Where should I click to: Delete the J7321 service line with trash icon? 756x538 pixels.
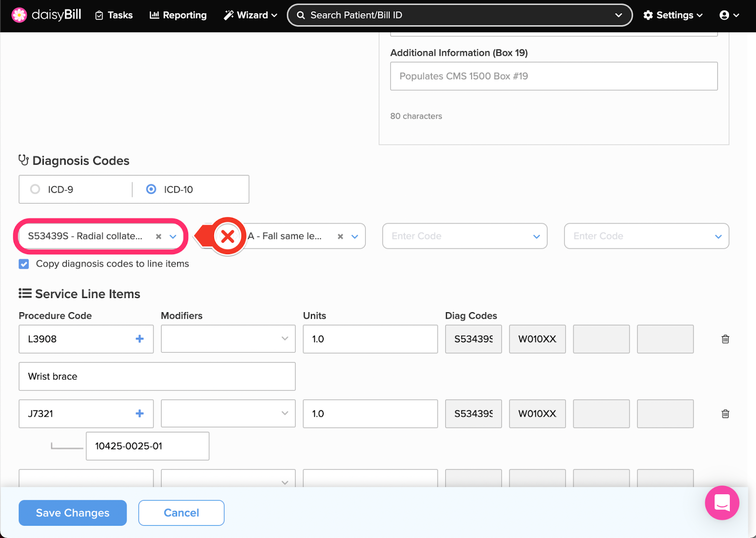tap(725, 414)
